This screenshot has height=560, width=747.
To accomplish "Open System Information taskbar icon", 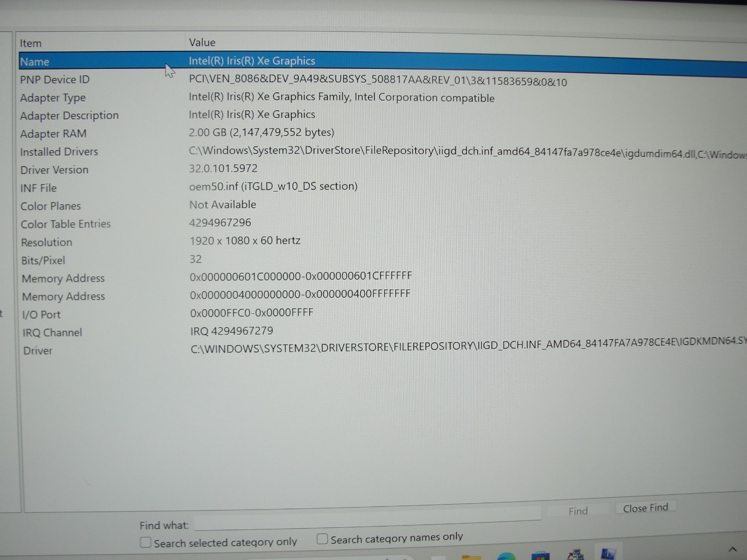I will [608, 554].
